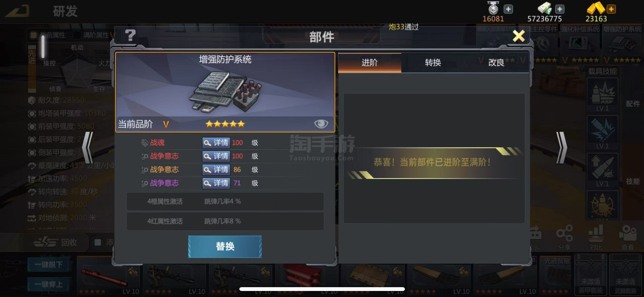
Task: Add cash with the plus icon
Action: pos(560,9)
